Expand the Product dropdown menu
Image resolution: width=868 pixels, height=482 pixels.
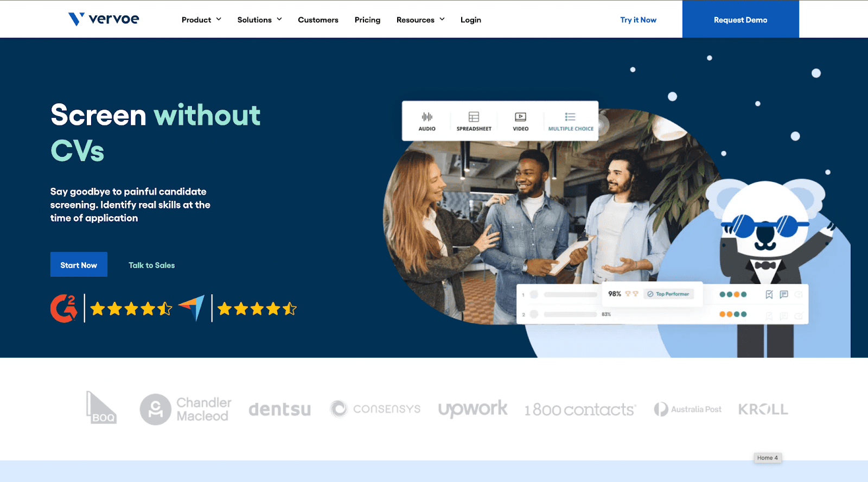(x=201, y=20)
